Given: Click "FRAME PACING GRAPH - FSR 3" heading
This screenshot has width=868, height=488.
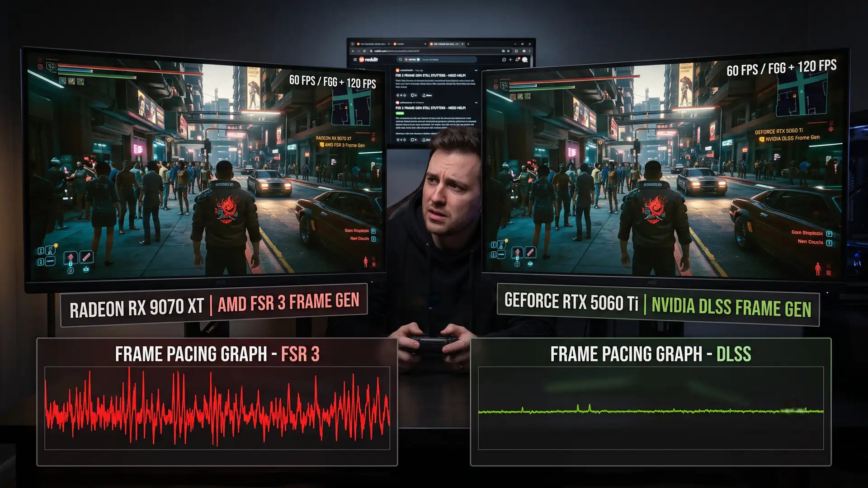Looking at the screenshot, I should click(x=217, y=354).
